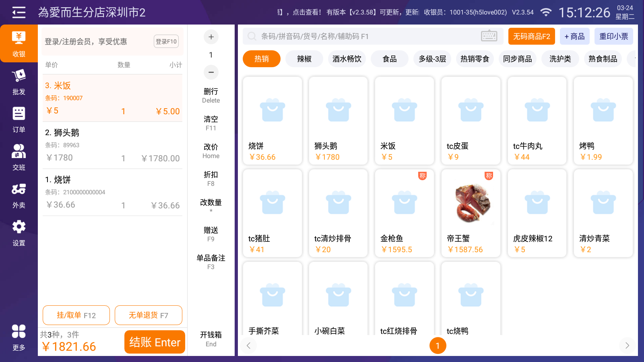Decrease quantity with the minus button
This screenshot has height=362, width=644.
tap(211, 72)
